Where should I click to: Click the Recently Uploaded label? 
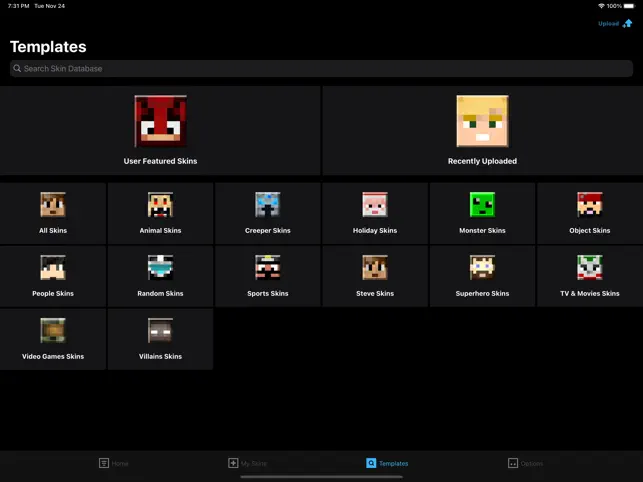482,161
